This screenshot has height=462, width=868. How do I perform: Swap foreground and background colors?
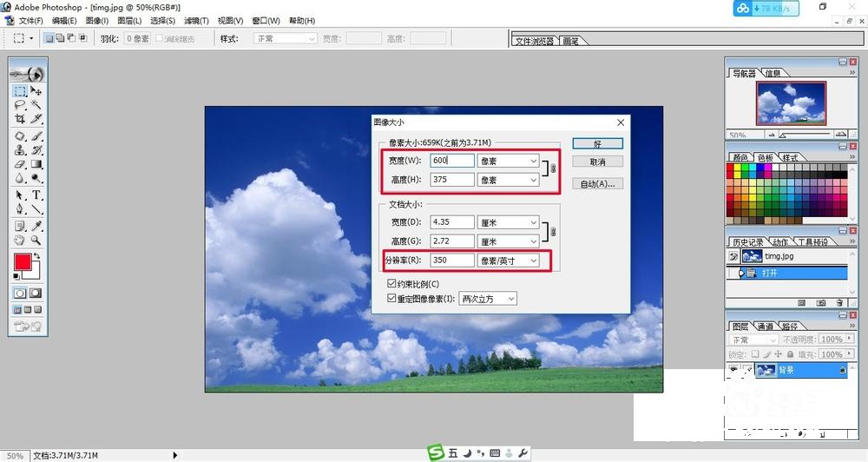(x=36, y=256)
